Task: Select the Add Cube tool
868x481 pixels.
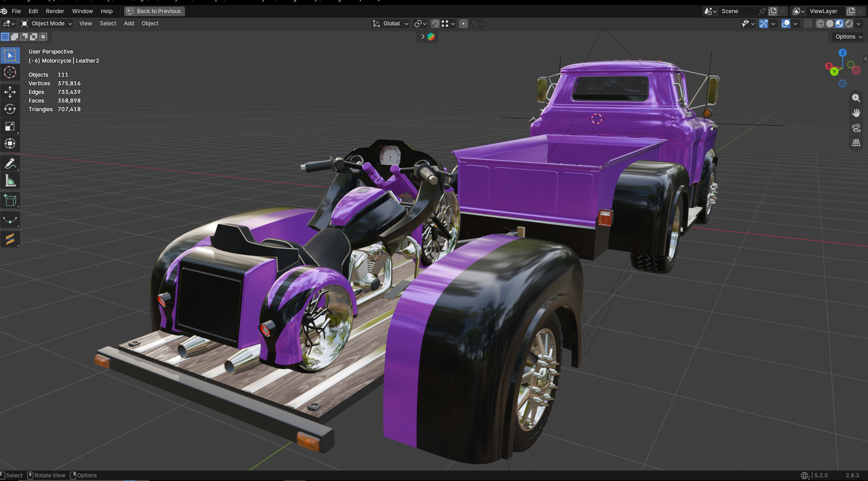Action: pyautogui.click(x=10, y=201)
